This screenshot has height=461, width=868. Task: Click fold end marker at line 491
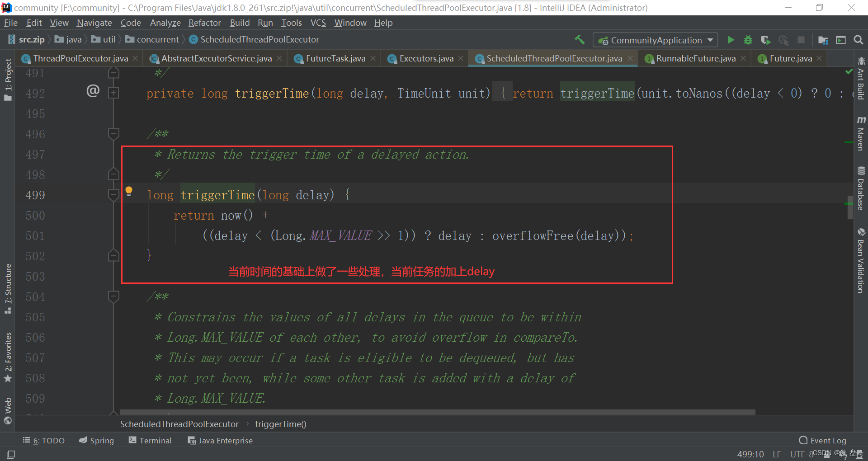(113, 73)
